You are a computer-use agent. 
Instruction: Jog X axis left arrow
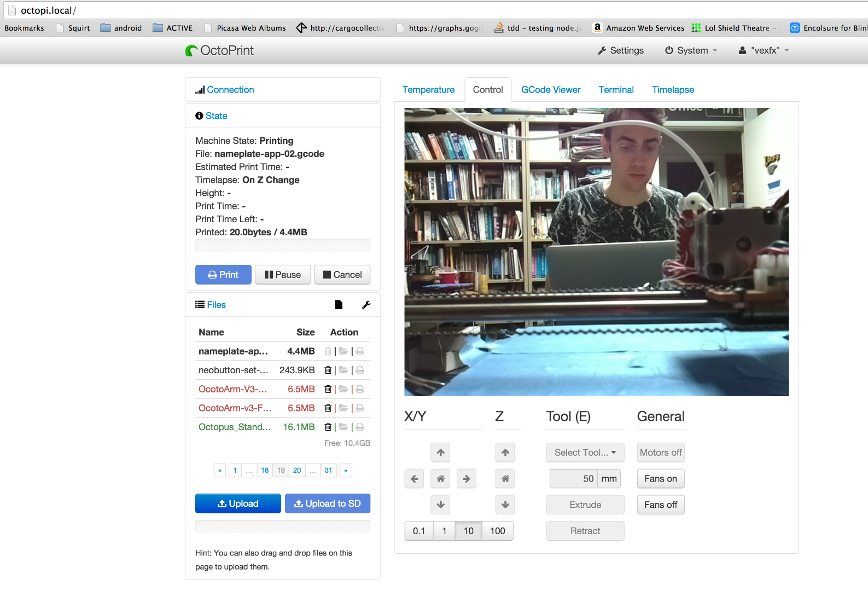414,479
